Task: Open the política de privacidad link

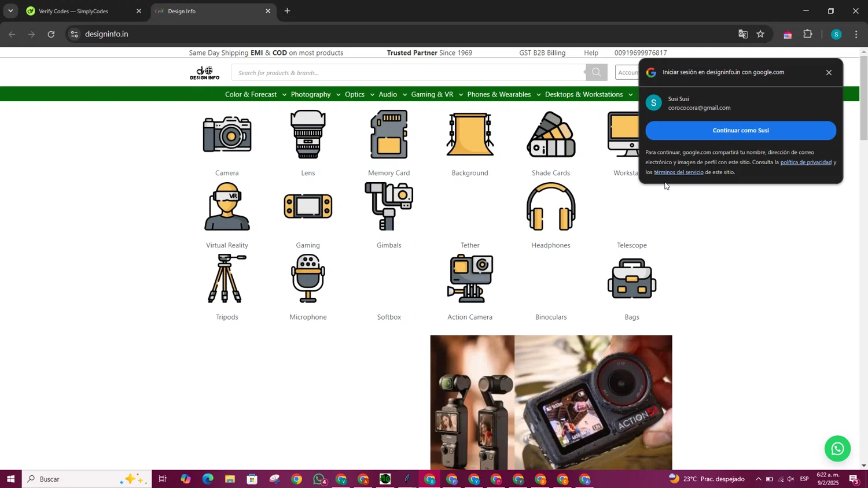Action: tap(806, 162)
